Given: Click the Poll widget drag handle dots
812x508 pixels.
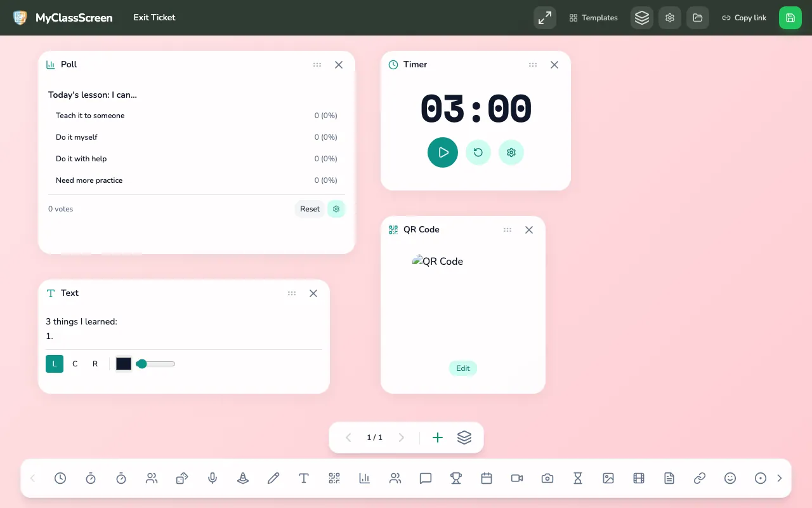Looking at the screenshot, I should click(x=317, y=65).
